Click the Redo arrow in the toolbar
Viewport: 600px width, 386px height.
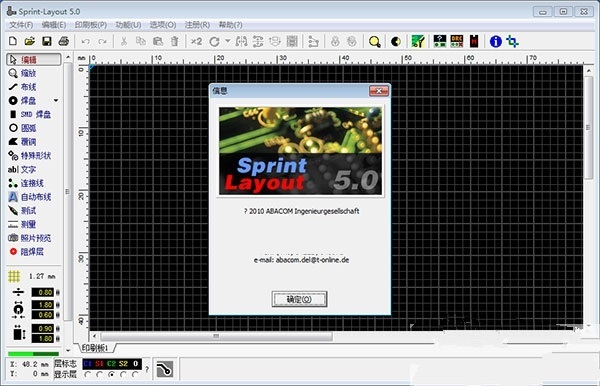102,41
